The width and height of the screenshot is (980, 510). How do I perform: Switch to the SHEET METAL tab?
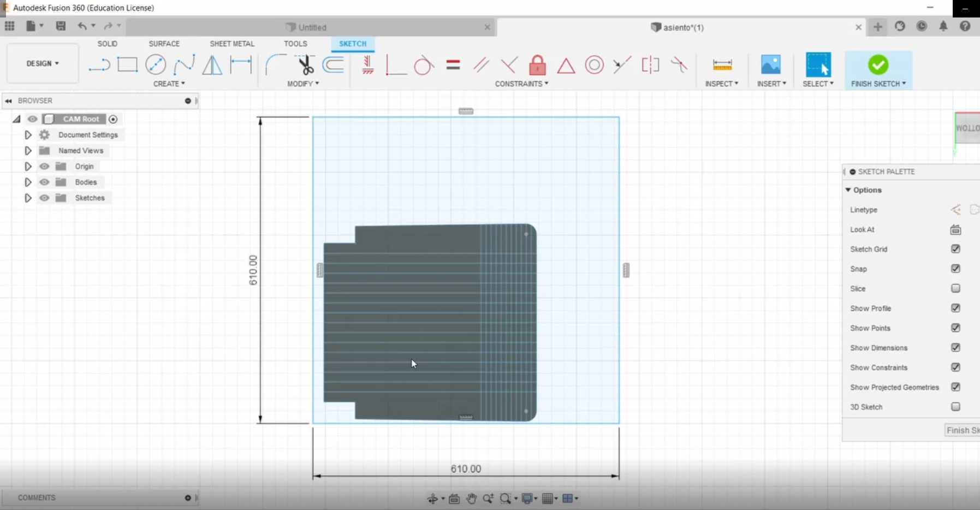click(232, 44)
